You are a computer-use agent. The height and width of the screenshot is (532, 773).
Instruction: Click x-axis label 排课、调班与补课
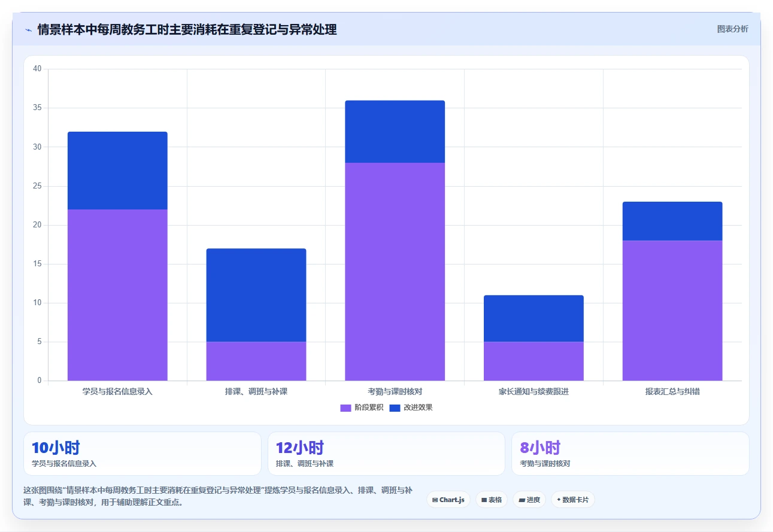(x=256, y=392)
